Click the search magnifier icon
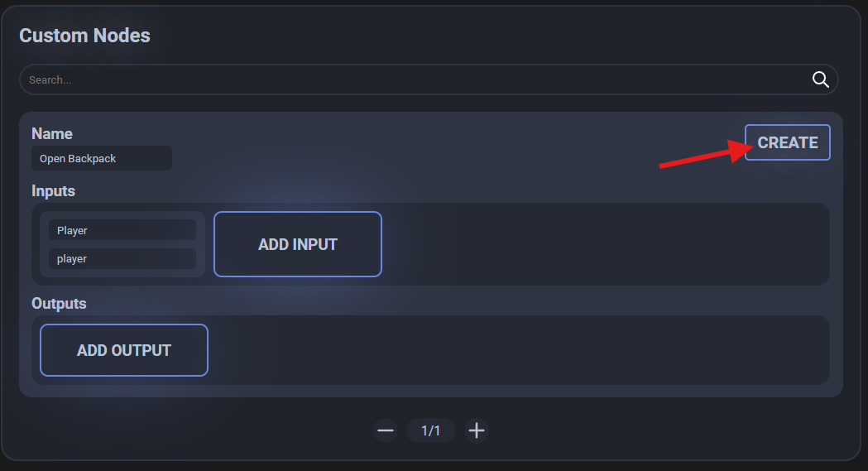The width and height of the screenshot is (868, 471). (x=820, y=79)
